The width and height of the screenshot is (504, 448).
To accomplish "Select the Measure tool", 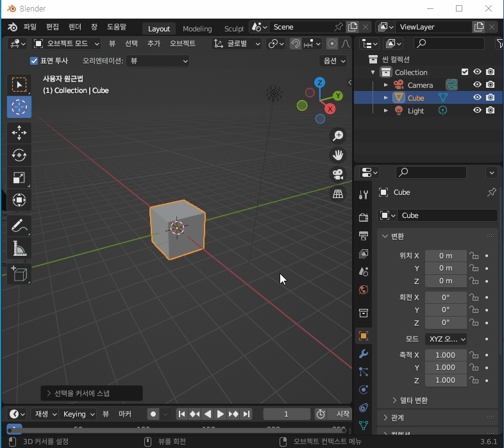I will [x=19, y=248].
